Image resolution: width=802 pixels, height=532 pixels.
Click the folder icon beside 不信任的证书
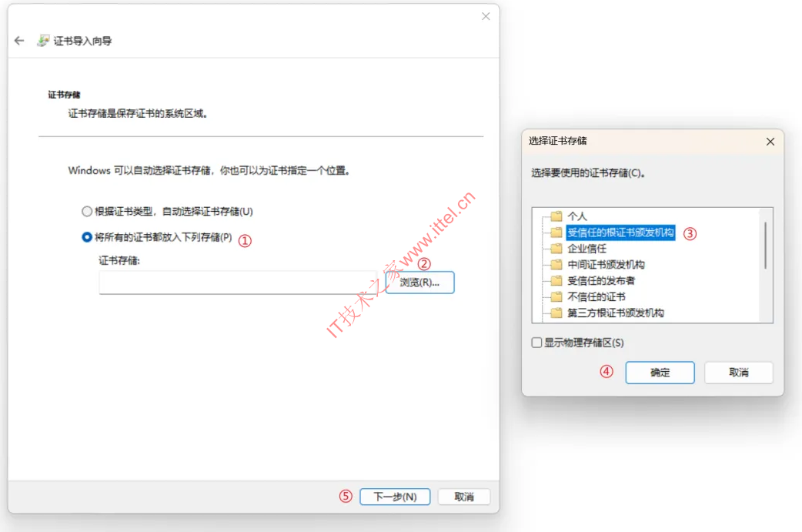click(556, 296)
